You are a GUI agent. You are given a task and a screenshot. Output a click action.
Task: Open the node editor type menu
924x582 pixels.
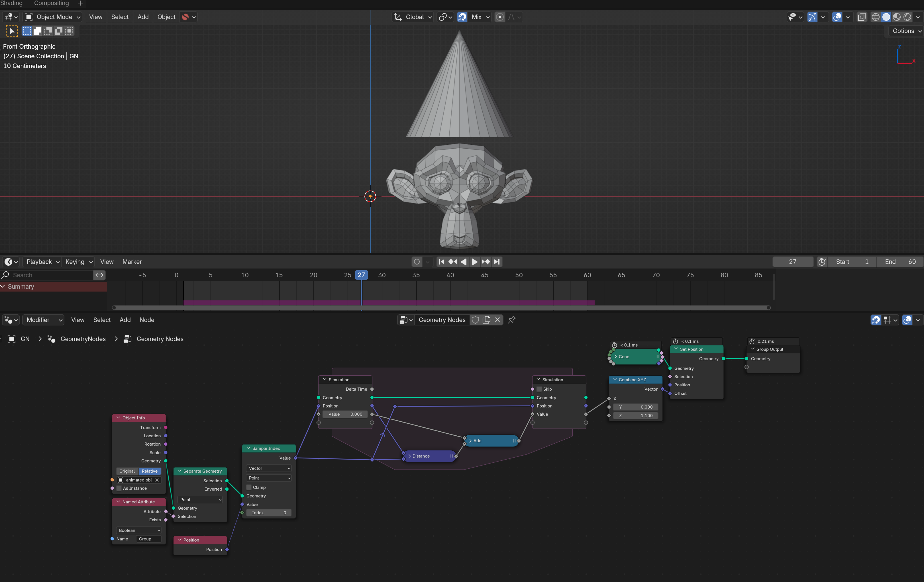point(11,320)
